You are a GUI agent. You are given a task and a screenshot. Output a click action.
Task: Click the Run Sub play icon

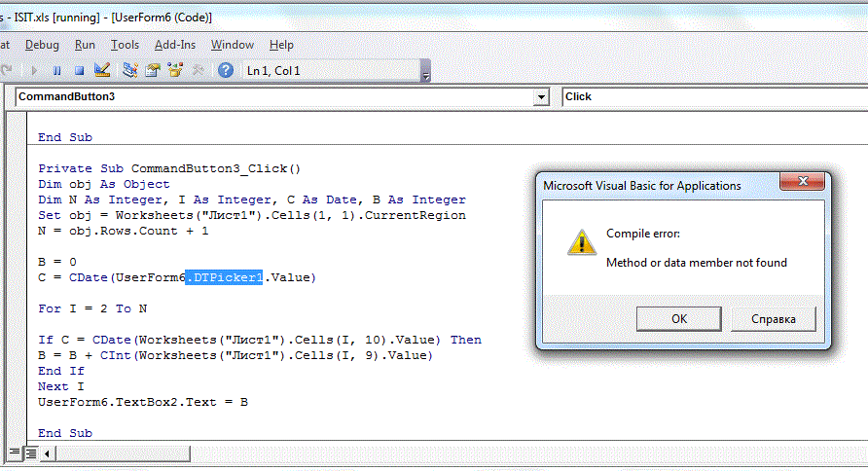coord(35,70)
